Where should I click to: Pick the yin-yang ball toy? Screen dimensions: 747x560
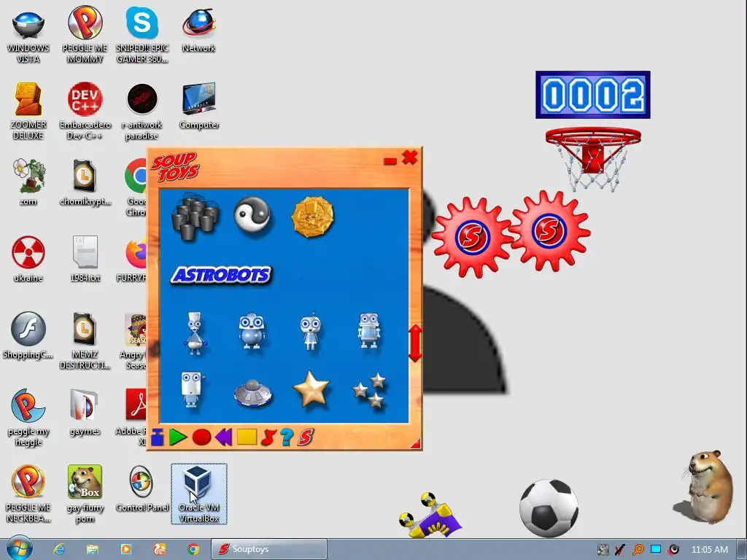252,215
